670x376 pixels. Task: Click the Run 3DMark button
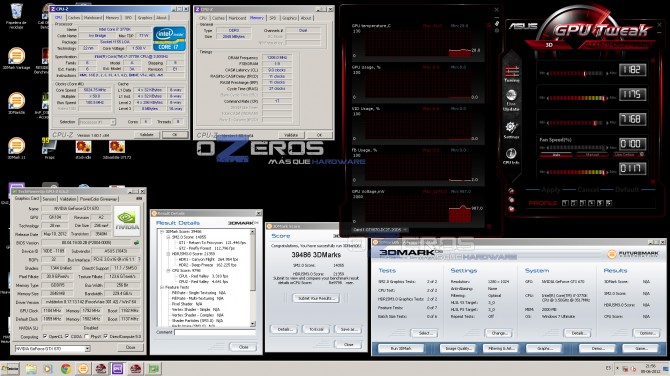(x=400, y=349)
